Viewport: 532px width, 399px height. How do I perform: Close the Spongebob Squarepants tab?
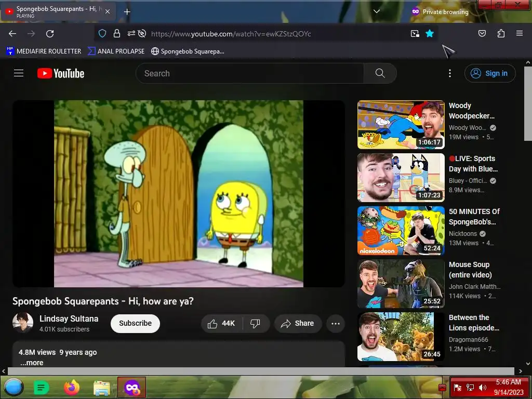(x=108, y=11)
